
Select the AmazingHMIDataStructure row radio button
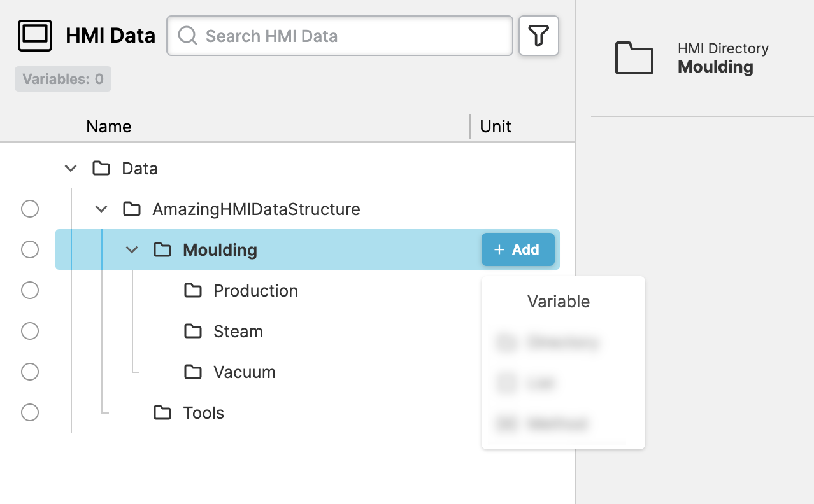(30, 209)
